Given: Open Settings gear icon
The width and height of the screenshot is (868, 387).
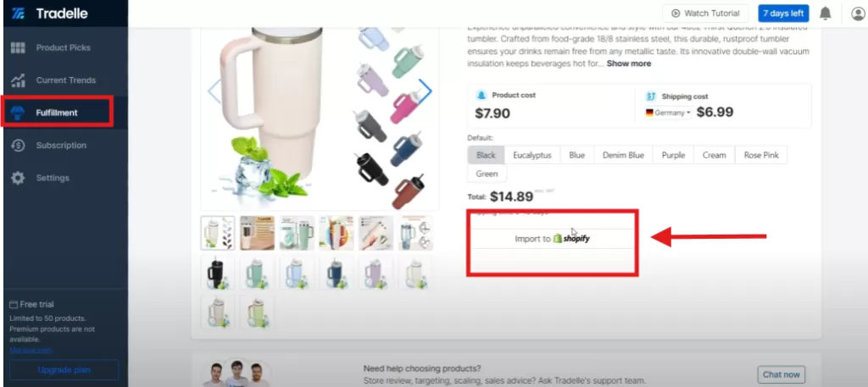Looking at the screenshot, I should click(19, 178).
